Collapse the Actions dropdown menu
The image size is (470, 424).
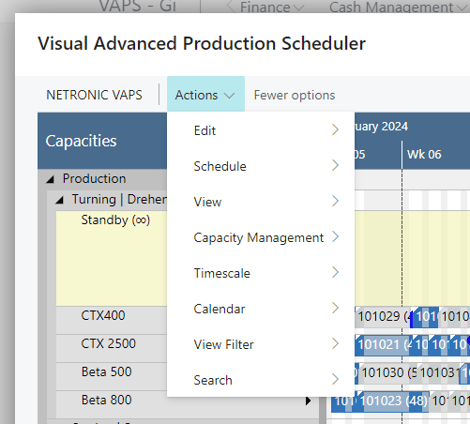pos(206,95)
